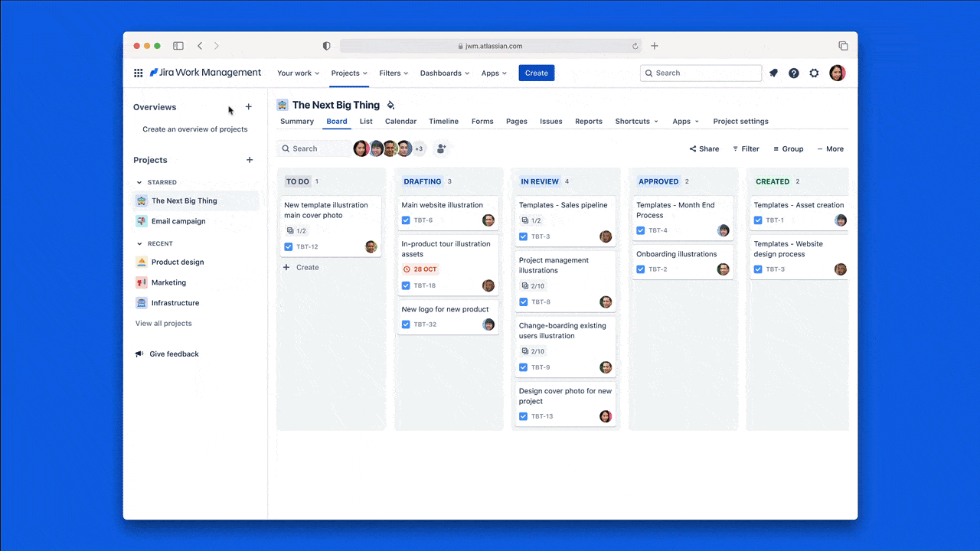The height and width of the screenshot is (551, 980).
Task: Click the notifications bell icon
Action: click(x=773, y=73)
